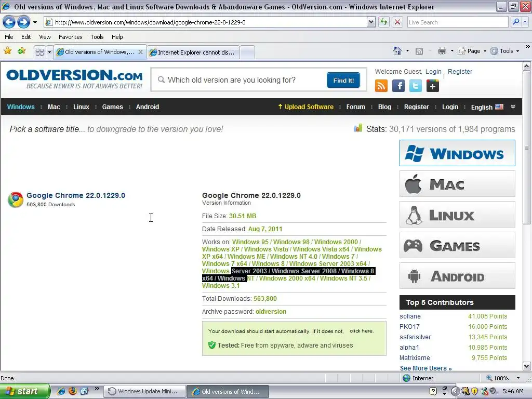Click the orange RSS feed icon

(381, 86)
